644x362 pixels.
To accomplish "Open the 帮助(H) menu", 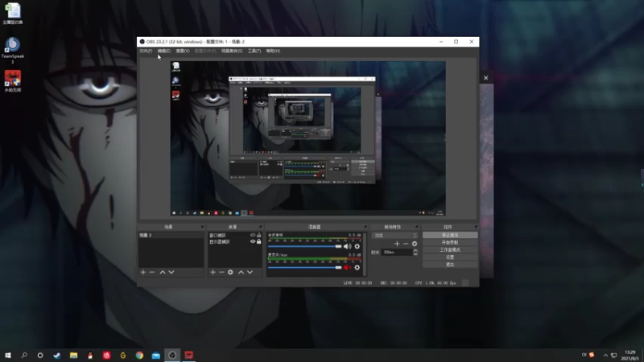I will coord(273,51).
